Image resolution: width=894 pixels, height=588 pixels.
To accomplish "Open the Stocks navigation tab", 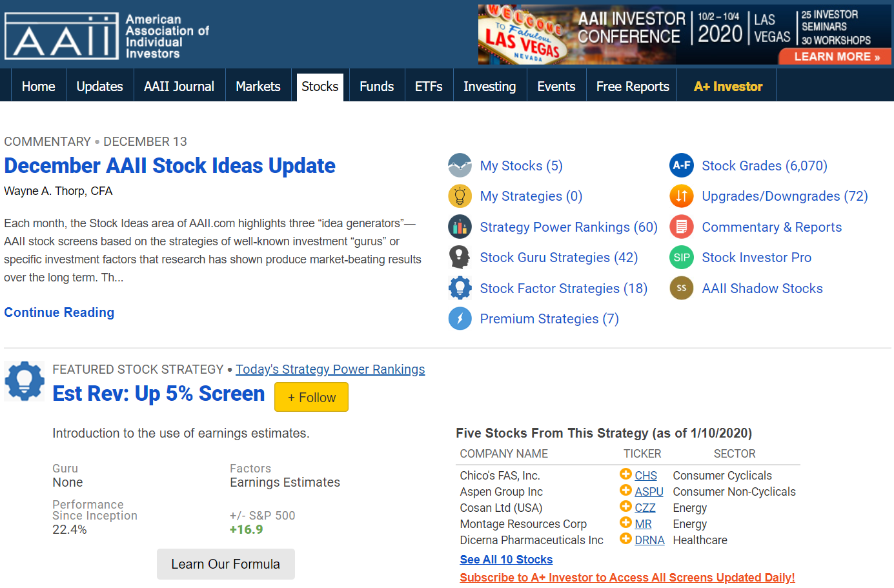I will (320, 86).
